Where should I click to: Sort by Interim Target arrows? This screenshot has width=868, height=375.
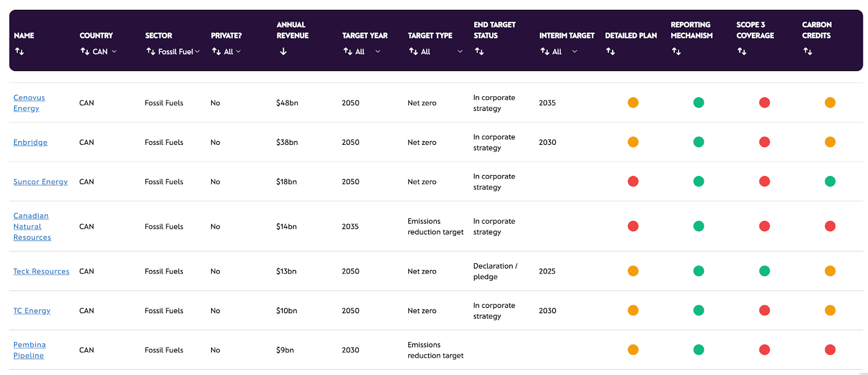(545, 52)
